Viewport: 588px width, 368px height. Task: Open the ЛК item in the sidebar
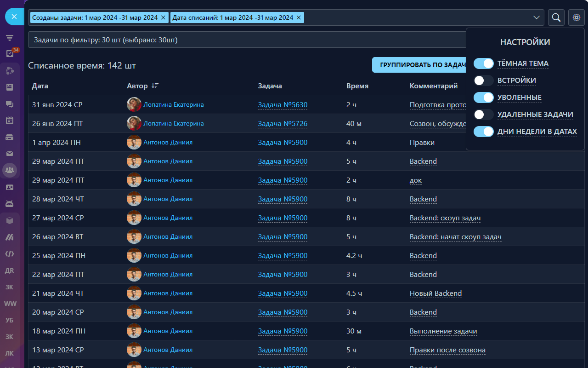point(10,353)
